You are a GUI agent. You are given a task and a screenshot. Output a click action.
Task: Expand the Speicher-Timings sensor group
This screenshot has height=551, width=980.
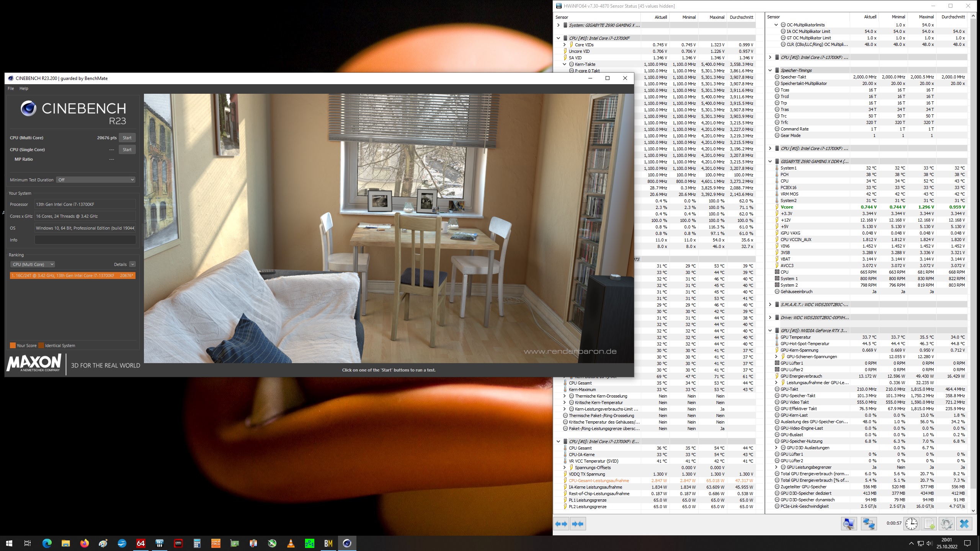pyautogui.click(x=771, y=70)
